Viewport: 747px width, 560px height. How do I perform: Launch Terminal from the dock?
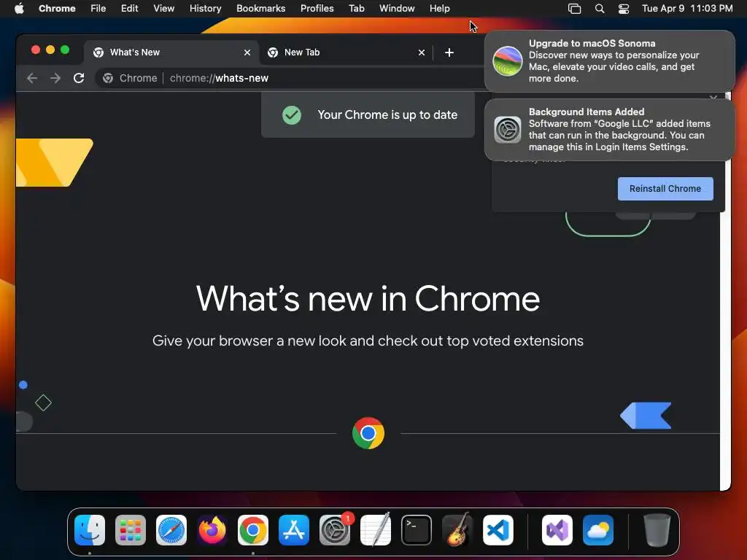417,530
